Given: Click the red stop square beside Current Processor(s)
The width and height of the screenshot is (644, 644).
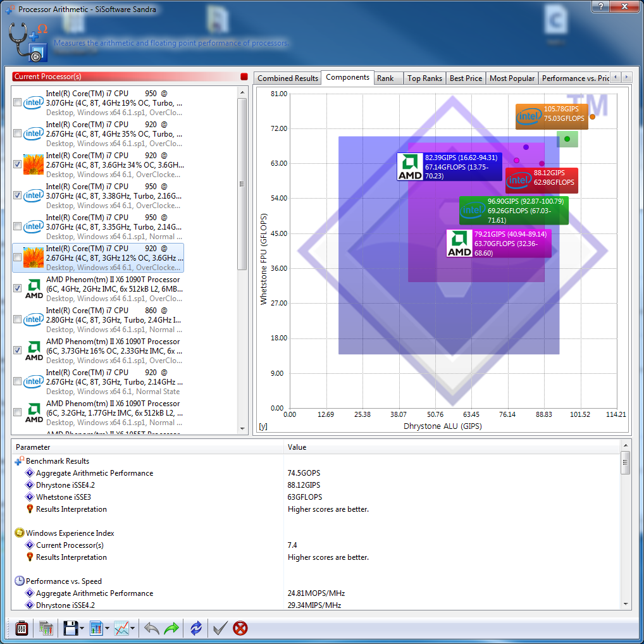Looking at the screenshot, I should pyautogui.click(x=244, y=77).
